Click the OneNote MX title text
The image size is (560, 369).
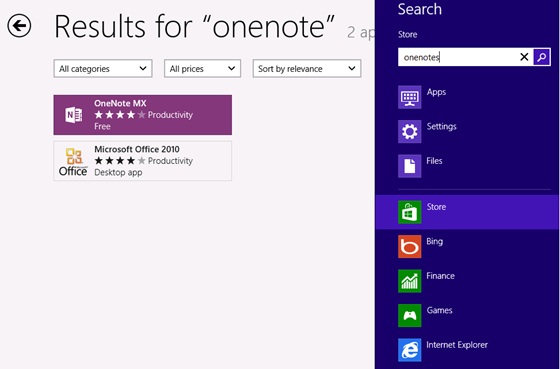pos(120,103)
